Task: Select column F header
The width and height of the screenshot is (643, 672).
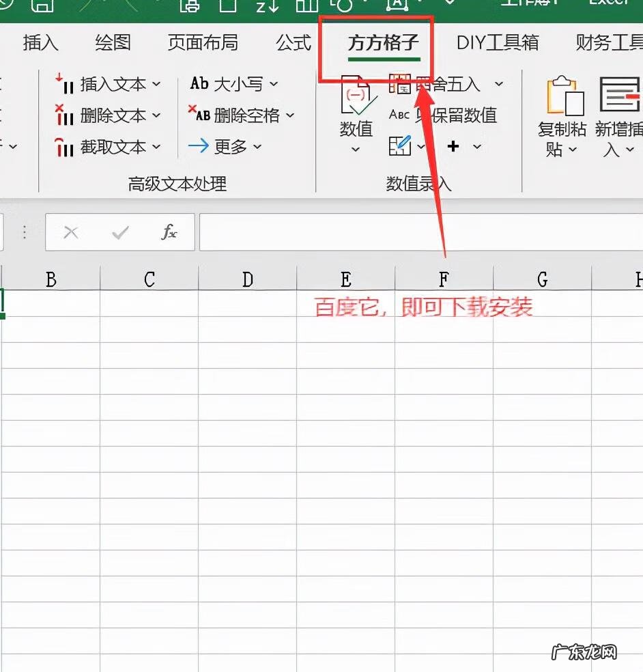Action: click(444, 279)
